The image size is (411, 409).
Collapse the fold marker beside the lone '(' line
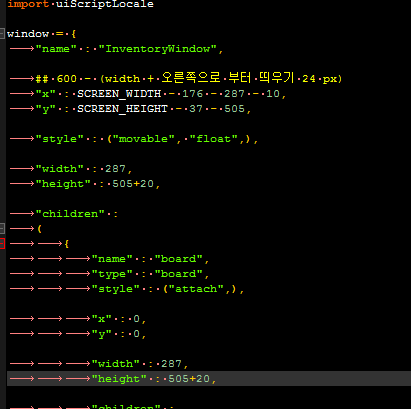[x=2, y=229]
